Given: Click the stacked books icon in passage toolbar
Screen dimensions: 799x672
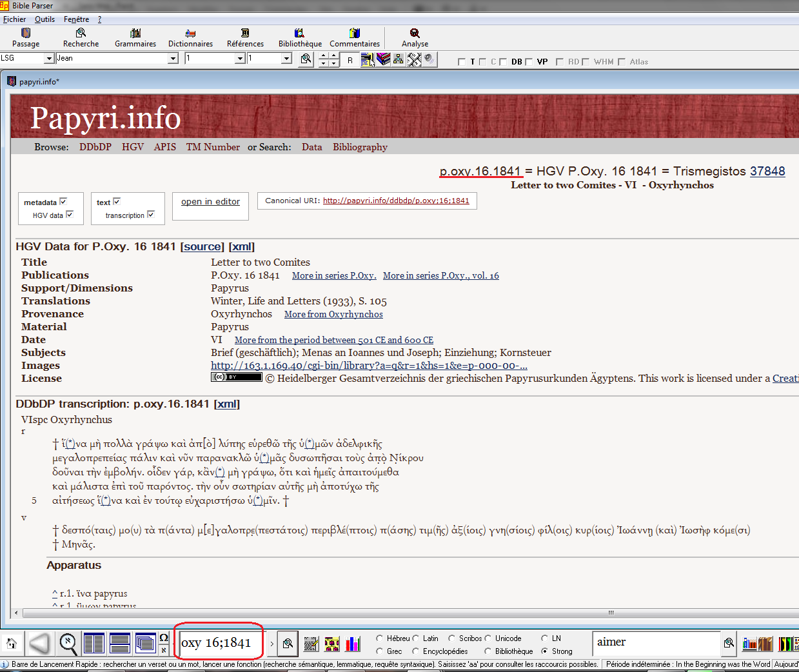Looking at the screenshot, I should pyautogui.click(x=384, y=59).
